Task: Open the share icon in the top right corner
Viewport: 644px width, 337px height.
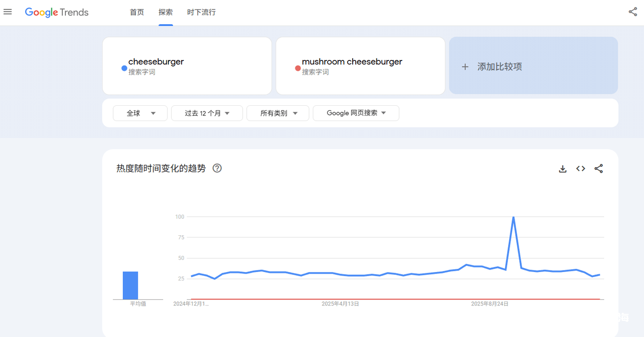Action: 632,11
